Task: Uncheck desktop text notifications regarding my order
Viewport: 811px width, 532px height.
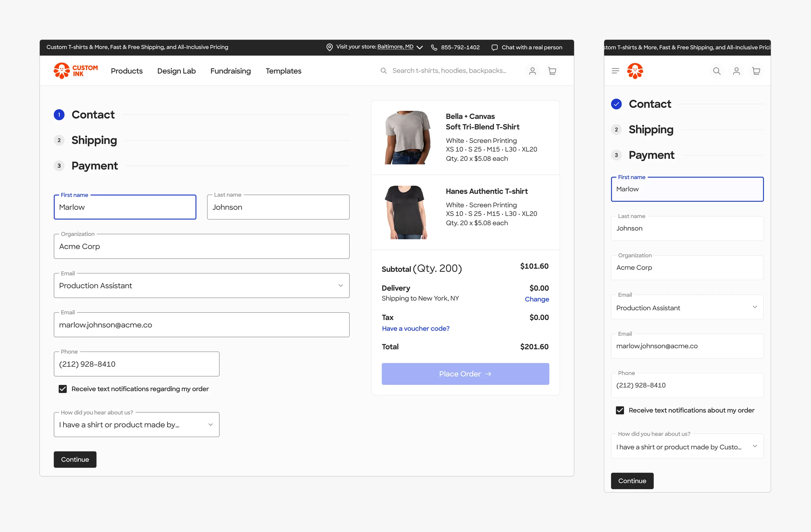Action: click(63, 389)
